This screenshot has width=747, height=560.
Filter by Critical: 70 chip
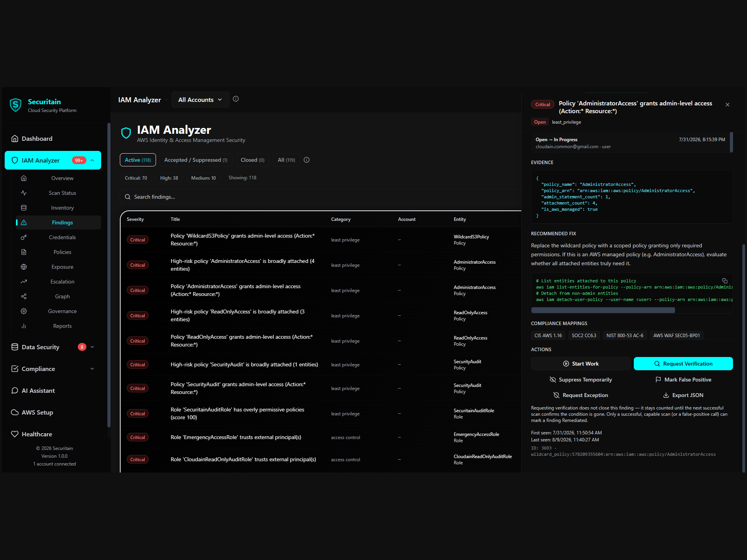click(x=136, y=178)
